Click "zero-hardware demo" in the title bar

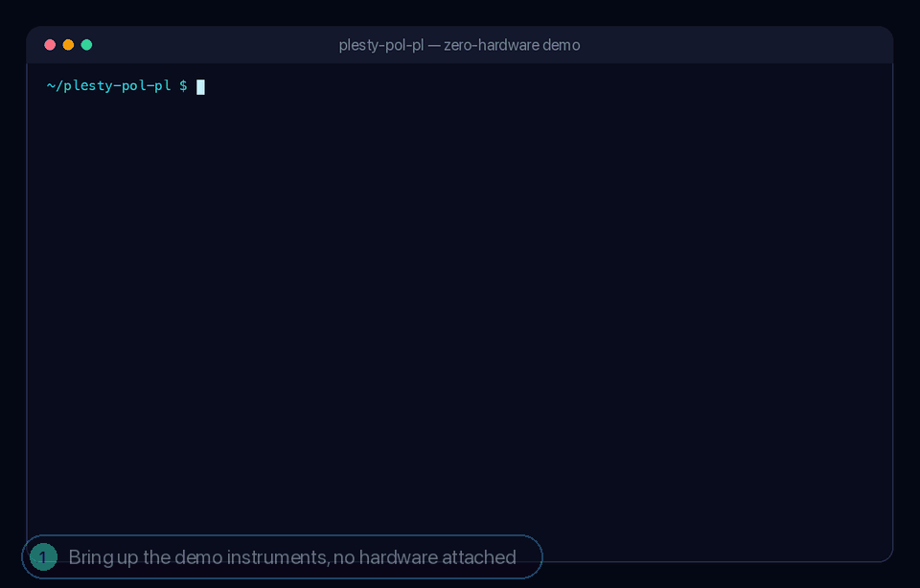click(x=512, y=45)
